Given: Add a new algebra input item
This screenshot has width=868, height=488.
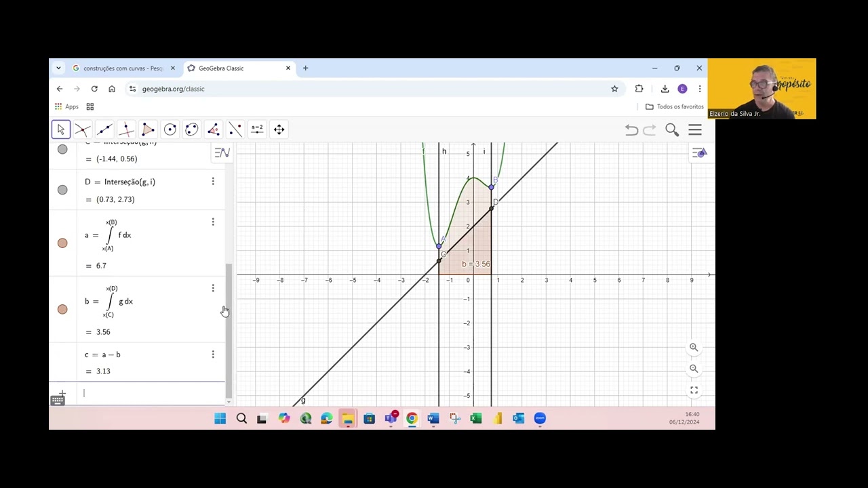Looking at the screenshot, I should point(62,392).
